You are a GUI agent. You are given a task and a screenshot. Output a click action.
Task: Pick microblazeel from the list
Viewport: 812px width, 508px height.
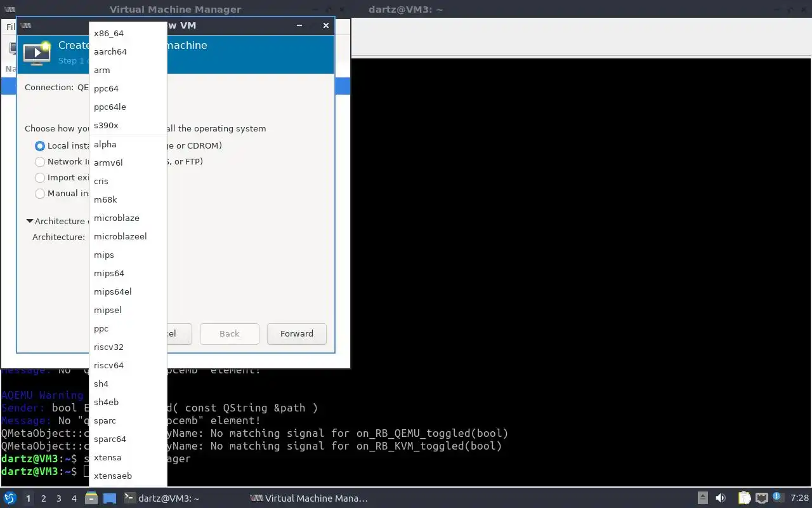128,236
